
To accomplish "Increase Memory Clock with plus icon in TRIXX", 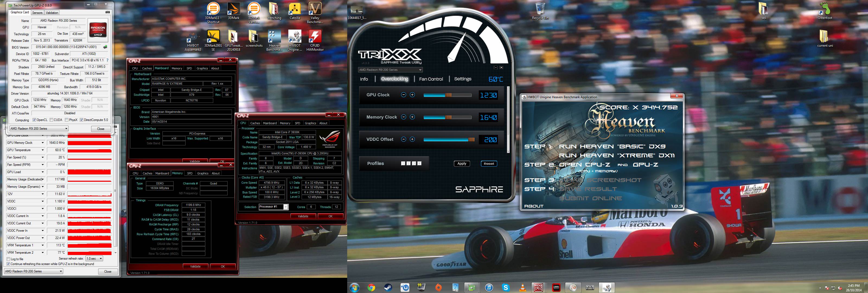I will click(412, 117).
